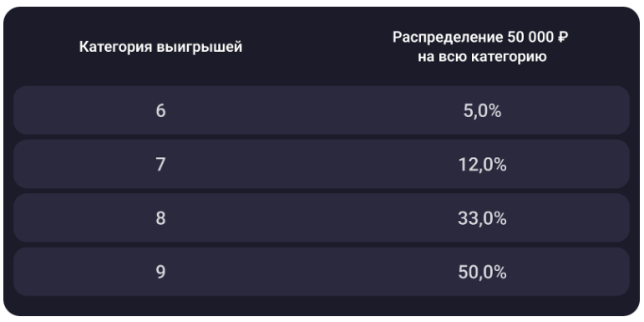This screenshot has height=322, width=644.
Task: Click the ruble sign in header
Action: [x=563, y=38]
